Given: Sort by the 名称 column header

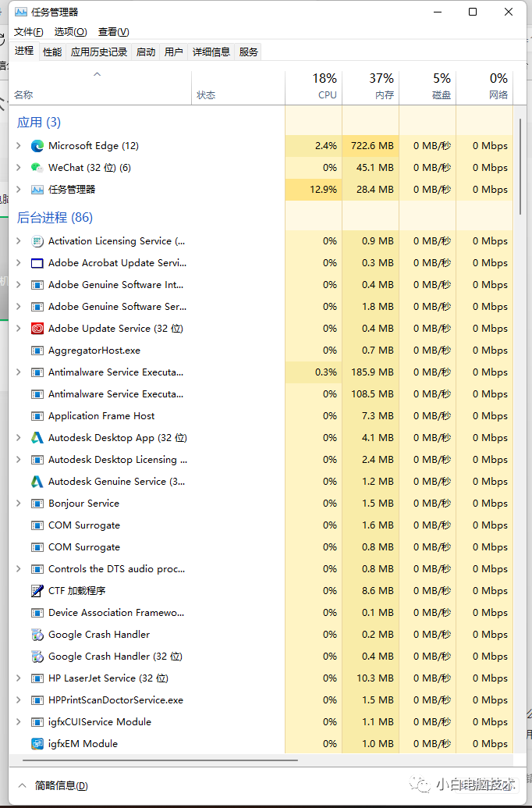Looking at the screenshot, I should pos(101,87).
